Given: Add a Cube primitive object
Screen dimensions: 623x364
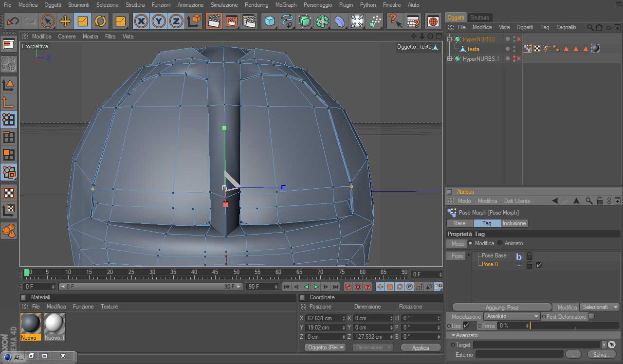Looking at the screenshot, I should (x=270, y=21).
